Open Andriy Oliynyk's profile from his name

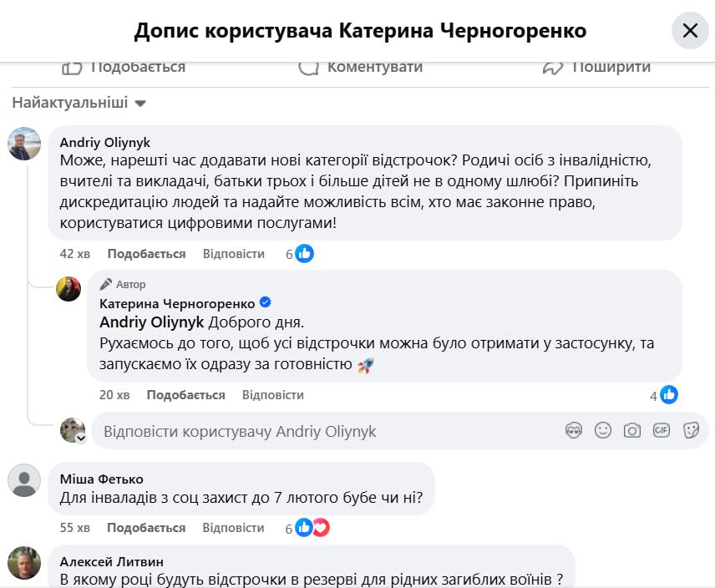(x=105, y=142)
